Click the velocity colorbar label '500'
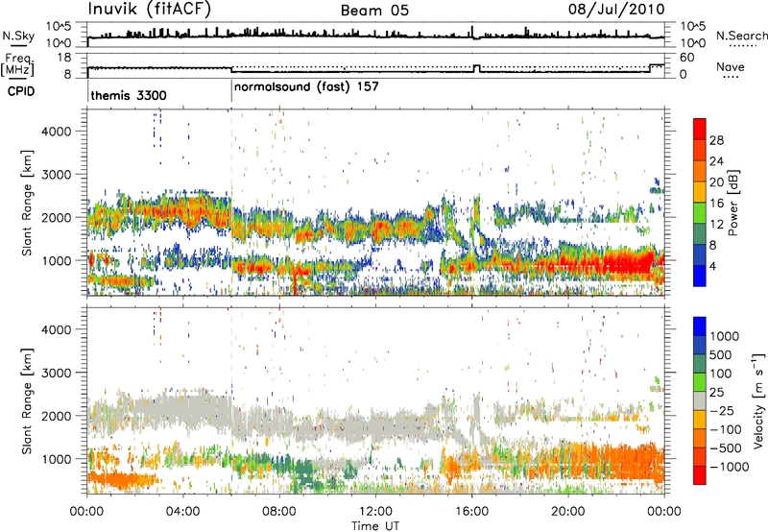This screenshot has height=532, width=768. (x=721, y=354)
